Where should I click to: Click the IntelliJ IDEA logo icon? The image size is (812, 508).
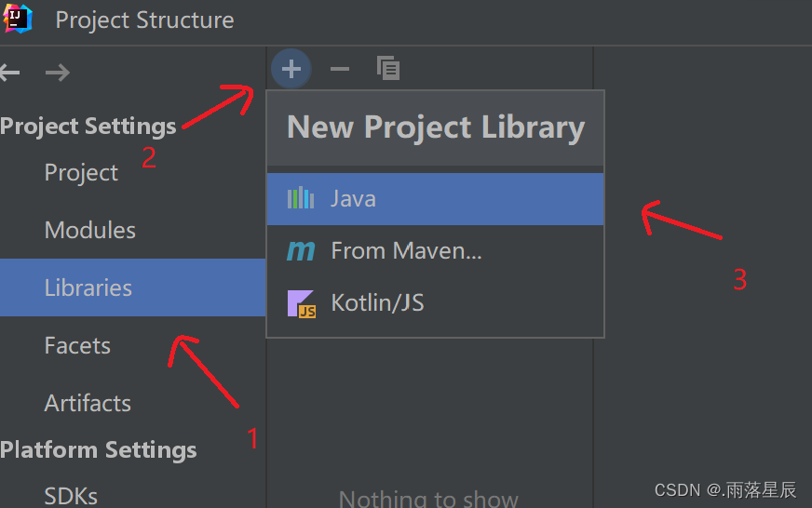tap(17, 19)
